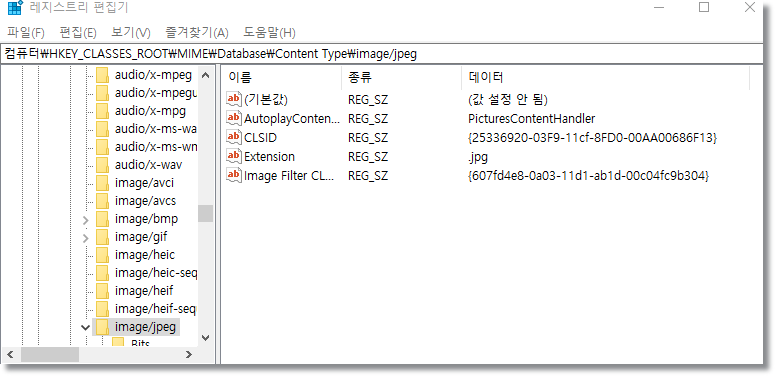775x376 pixels.
Task: Click the folder icon of image/gif
Action: [102, 237]
